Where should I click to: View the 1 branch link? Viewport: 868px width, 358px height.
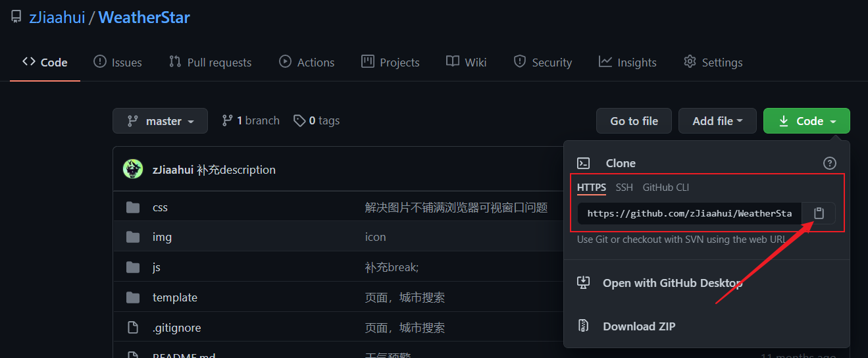pyautogui.click(x=251, y=120)
